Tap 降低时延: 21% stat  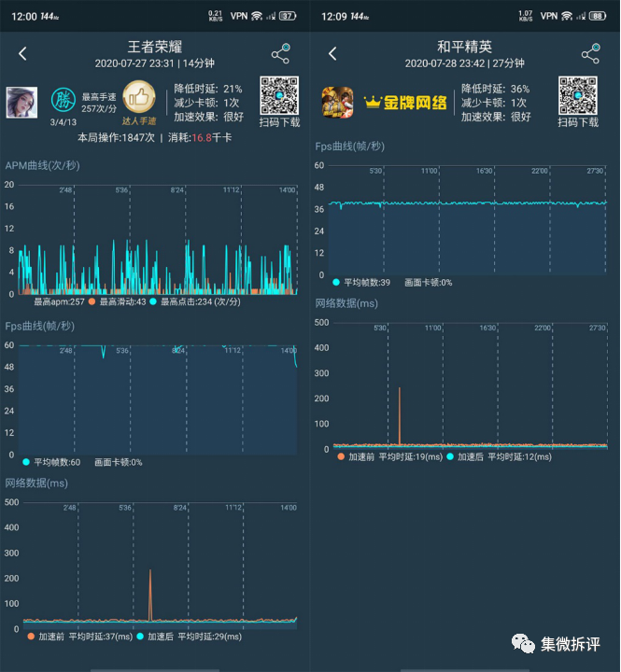[x=208, y=90]
